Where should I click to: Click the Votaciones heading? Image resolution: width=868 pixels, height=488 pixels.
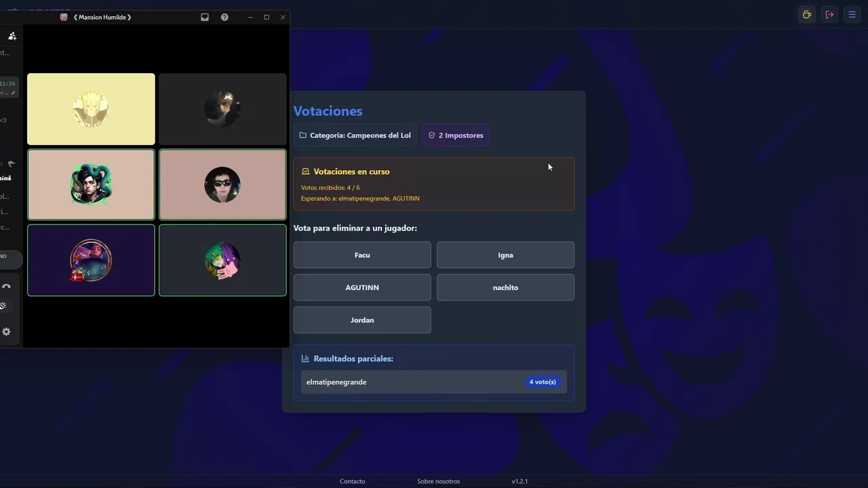(328, 111)
